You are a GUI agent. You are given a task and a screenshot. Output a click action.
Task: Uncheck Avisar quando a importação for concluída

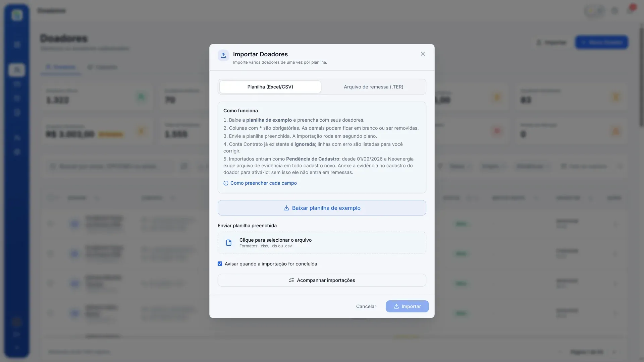click(x=220, y=264)
